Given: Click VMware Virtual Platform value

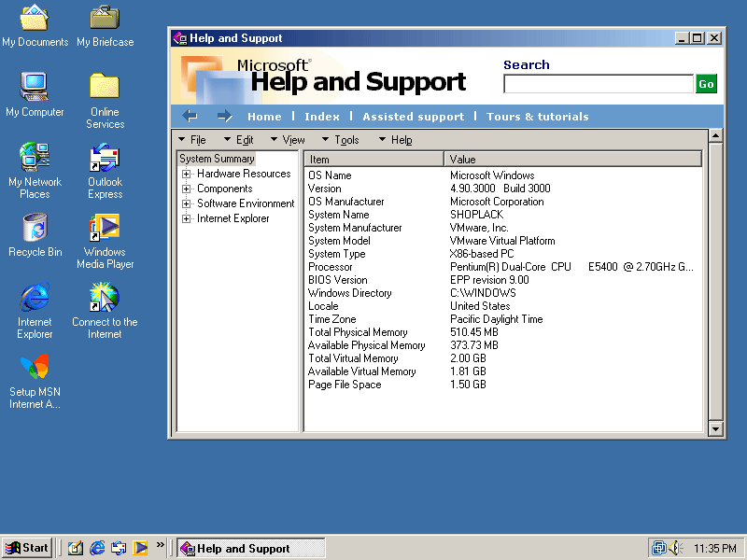Looking at the screenshot, I should click(x=502, y=241).
